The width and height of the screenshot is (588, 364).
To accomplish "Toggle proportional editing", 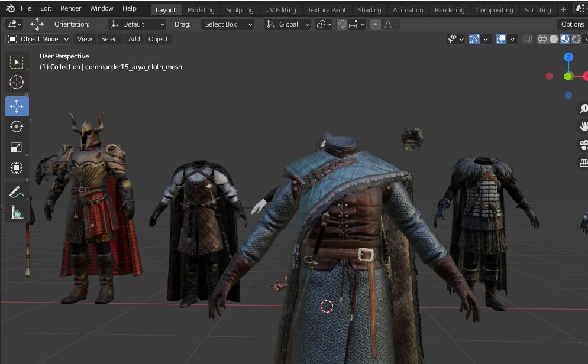I will [376, 24].
